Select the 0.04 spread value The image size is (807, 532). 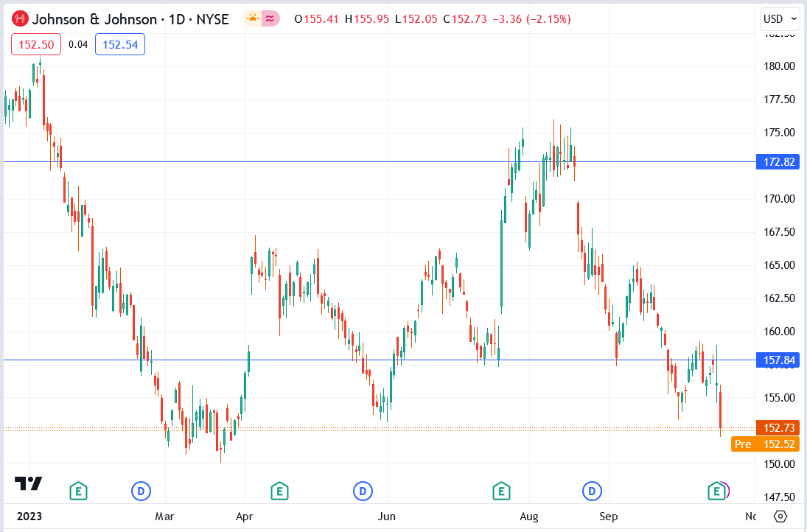[78, 45]
